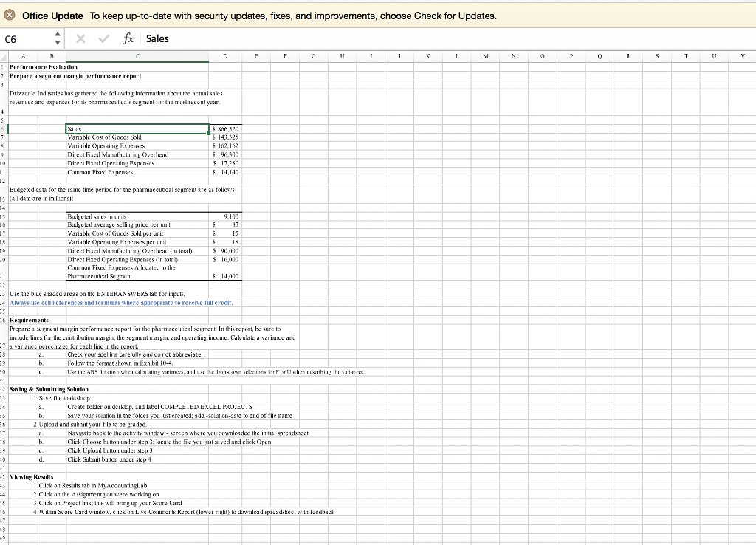Click the Select All corner button above row 1

(x=4, y=55)
